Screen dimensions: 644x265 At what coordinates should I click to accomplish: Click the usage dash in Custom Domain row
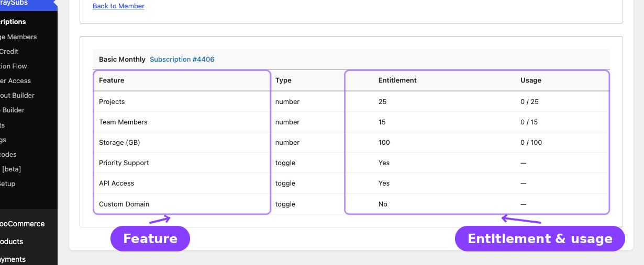point(523,204)
